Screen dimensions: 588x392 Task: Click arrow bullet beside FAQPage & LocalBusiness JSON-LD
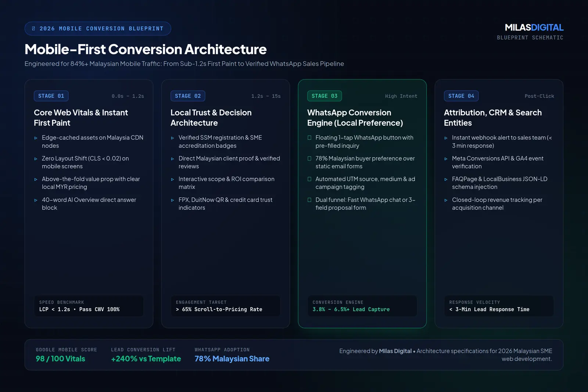point(446,179)
